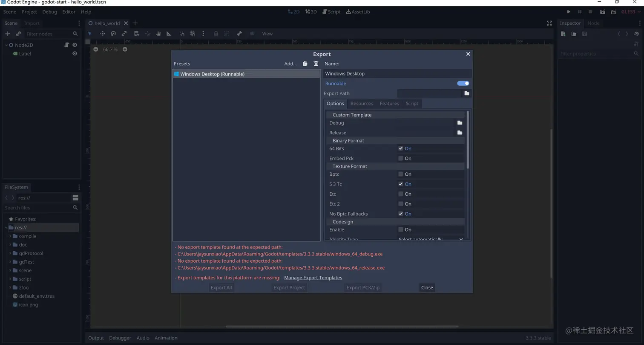Image resolution: width=644 pixels, height=345 pixels.
Task: Enable the Codesign checkbox
Action: click(x=401, y=229)
